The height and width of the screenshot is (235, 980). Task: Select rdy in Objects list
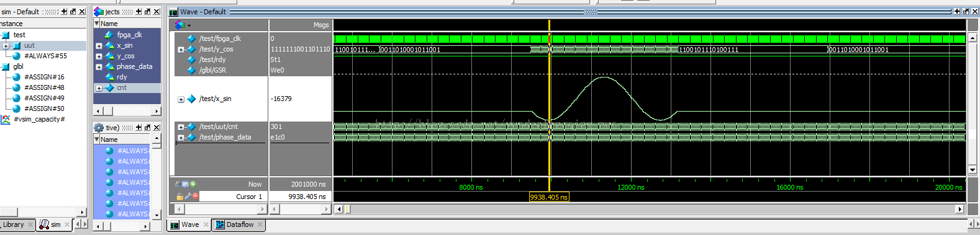(122, 77)
